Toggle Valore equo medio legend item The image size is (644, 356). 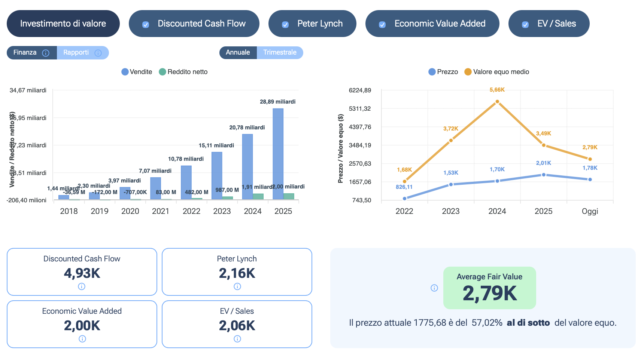tap(496, 72)
